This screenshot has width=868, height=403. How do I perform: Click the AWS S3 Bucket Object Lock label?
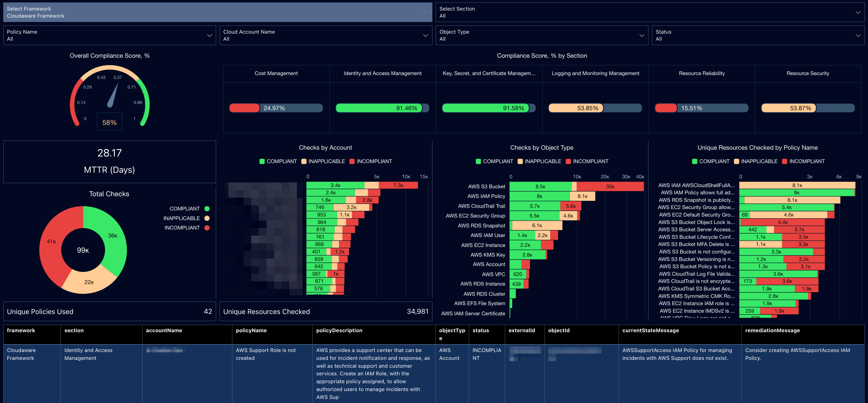click(696, 222)
